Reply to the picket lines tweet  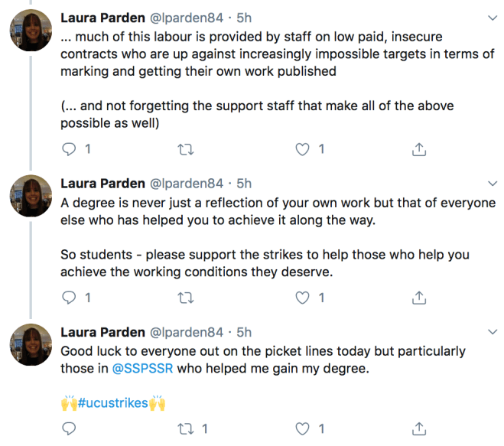click(69, 428)
